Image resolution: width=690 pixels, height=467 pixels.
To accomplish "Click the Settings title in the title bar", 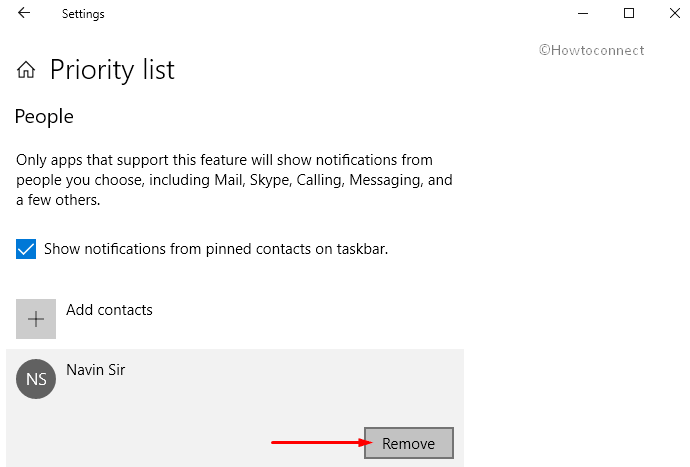I will [83, 14].
